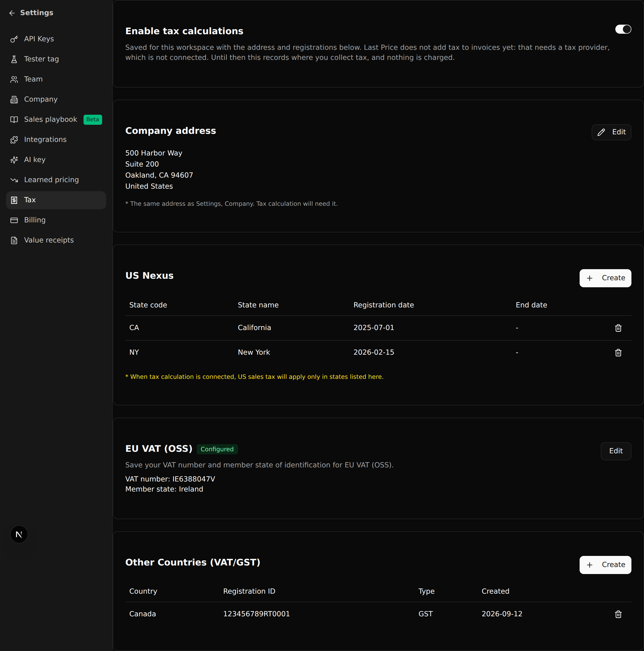The width and height of the screenshot is (644, 651).
Task: Click the Configured status badge
Action: click(217, 449)
